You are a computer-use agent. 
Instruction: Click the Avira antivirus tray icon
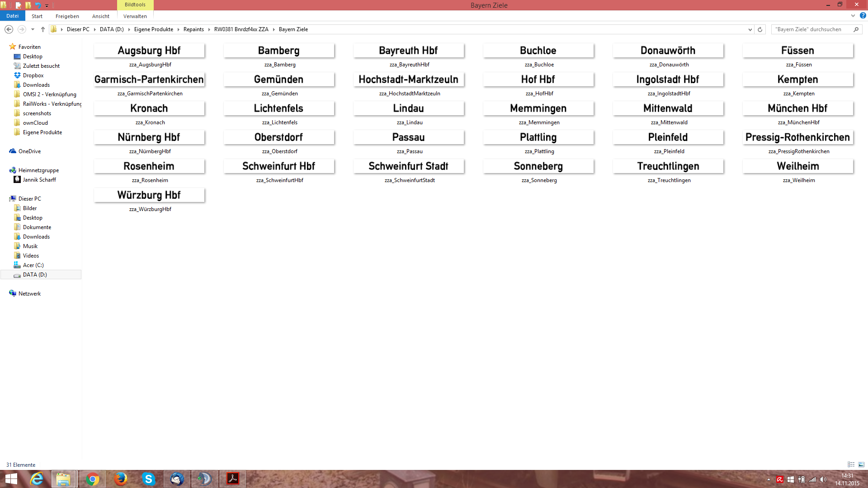780,479
